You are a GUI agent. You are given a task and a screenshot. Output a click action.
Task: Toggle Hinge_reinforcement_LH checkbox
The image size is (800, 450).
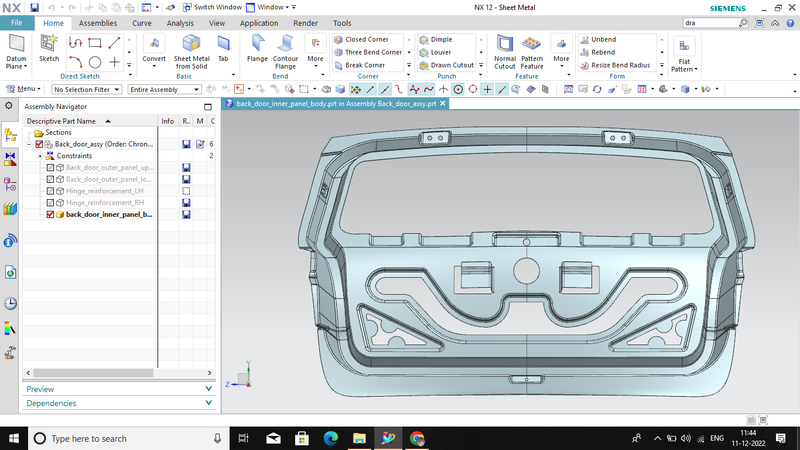coord(50,191)
